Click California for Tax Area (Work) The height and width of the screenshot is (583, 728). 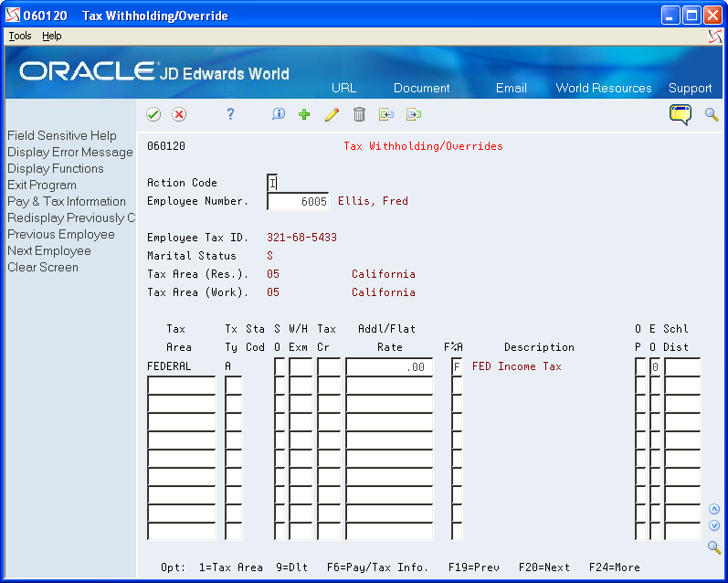383,291
